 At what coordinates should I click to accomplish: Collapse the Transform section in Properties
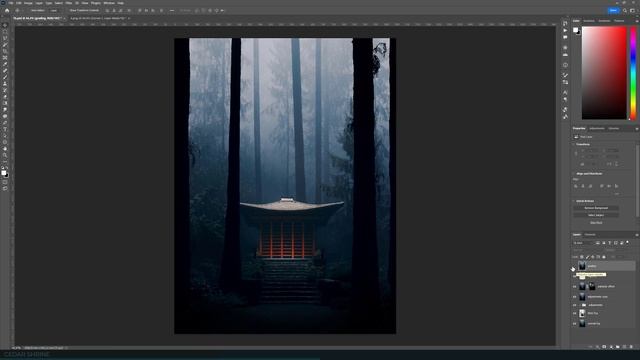pyautogui.click(x=574, y=144)
